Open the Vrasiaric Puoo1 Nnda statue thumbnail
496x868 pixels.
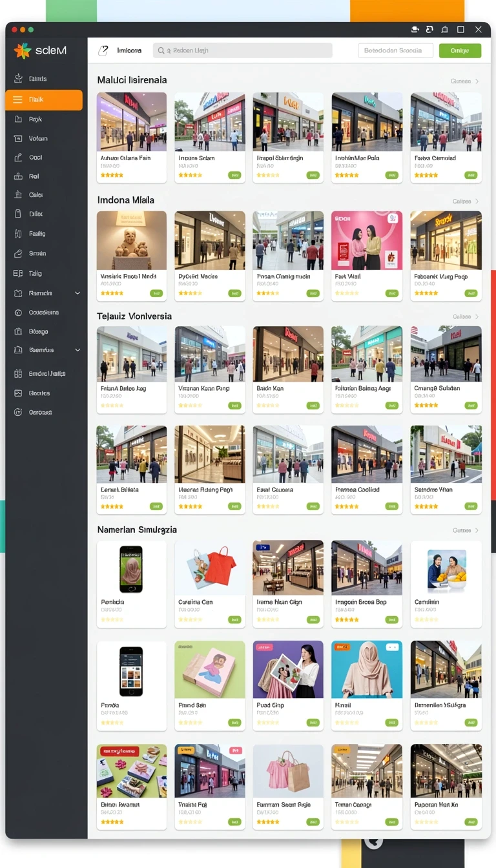[132, 240]
